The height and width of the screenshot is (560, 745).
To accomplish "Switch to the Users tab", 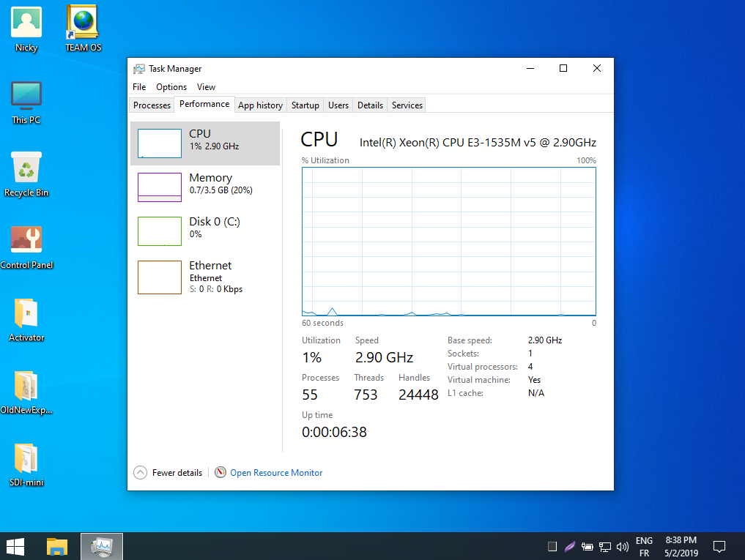I will point(338,105).
